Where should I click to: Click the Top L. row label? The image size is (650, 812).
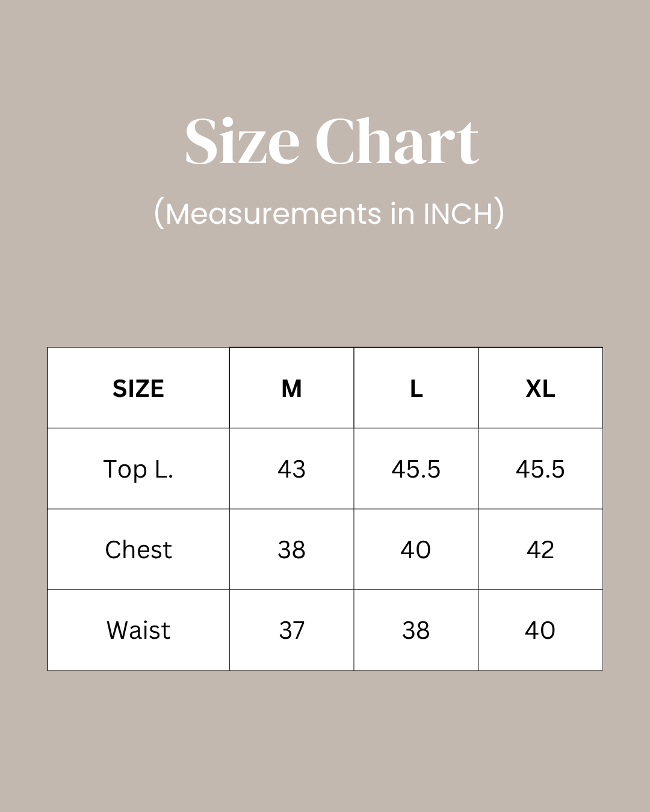[x=138, y=469]
